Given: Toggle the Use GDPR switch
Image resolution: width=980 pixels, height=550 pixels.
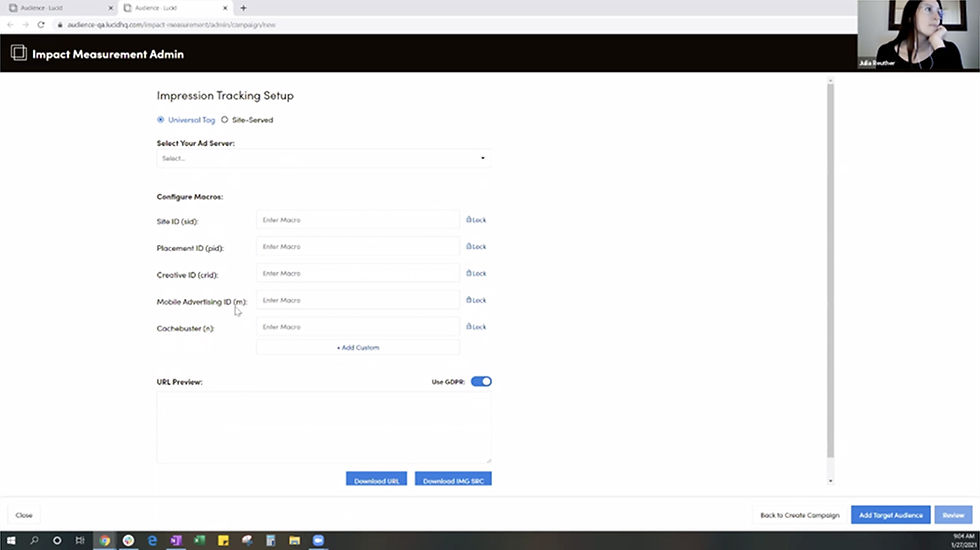Looking at the screenshot, I should [x=481, y=381].
